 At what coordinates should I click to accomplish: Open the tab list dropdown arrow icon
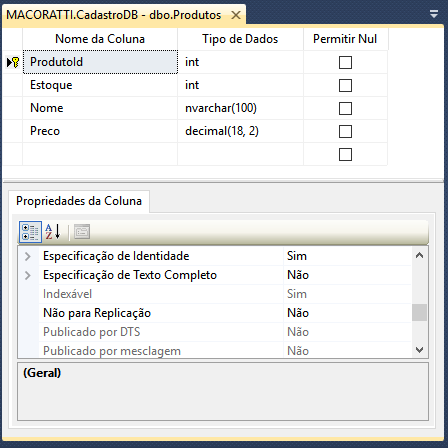click(434, 14)
